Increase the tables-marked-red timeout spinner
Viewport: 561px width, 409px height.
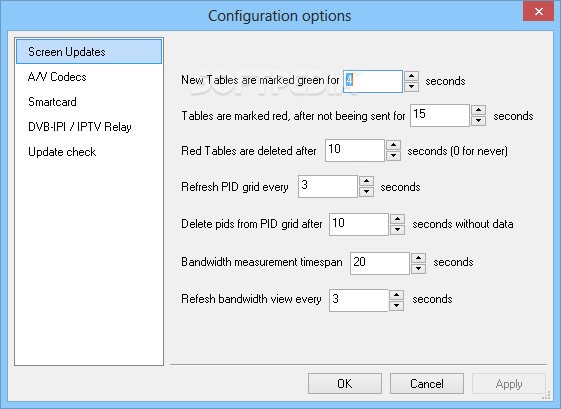point(478,110)
